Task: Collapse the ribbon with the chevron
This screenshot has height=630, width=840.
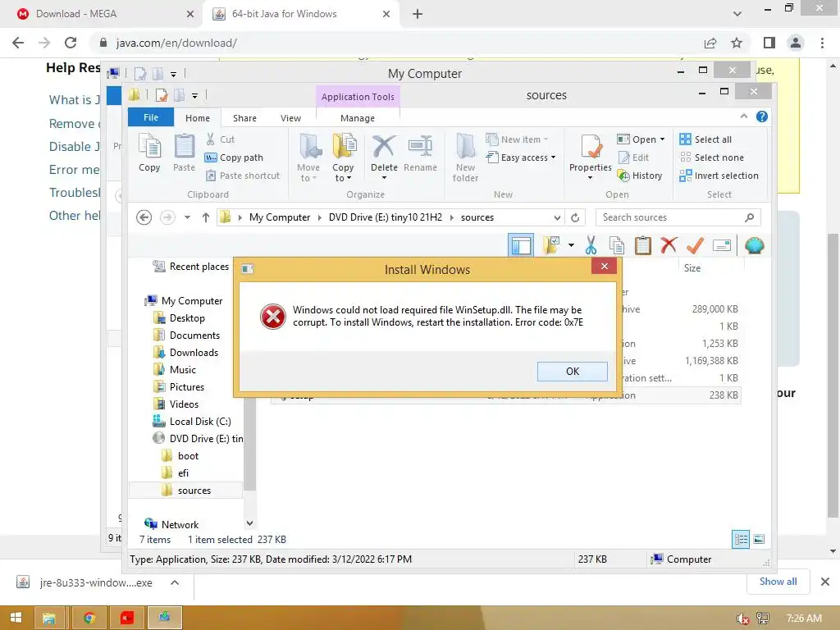Action: point(743,116)
